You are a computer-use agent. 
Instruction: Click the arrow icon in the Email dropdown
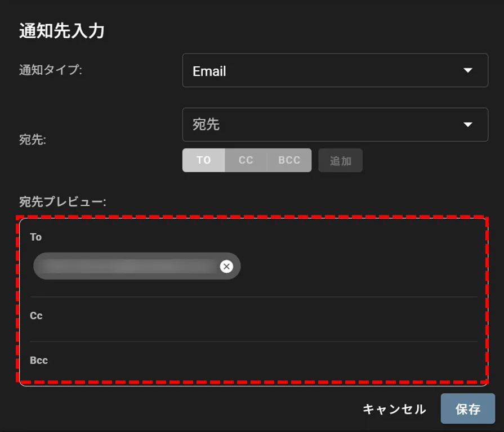click(x=467, y=70)
